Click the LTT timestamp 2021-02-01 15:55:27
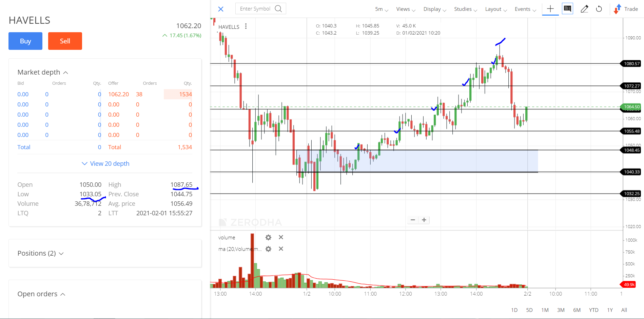 click(x=164, y=213)
